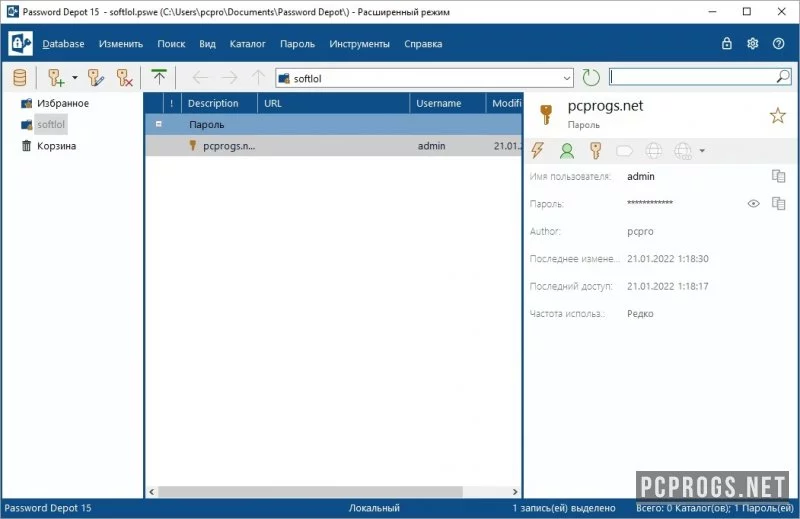
Task: Go up one folder level arrow
Action: tap(259, 78)
